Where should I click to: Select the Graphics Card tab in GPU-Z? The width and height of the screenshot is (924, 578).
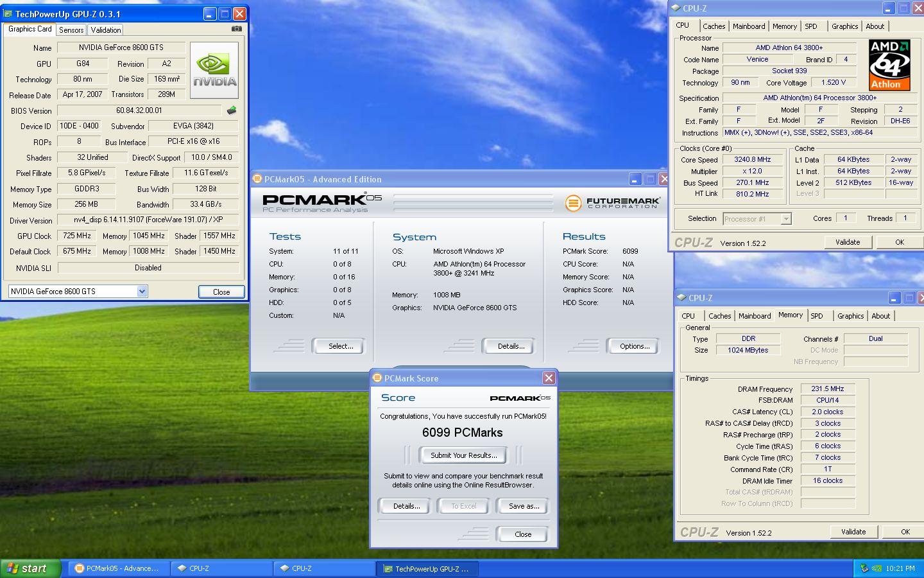30,29
